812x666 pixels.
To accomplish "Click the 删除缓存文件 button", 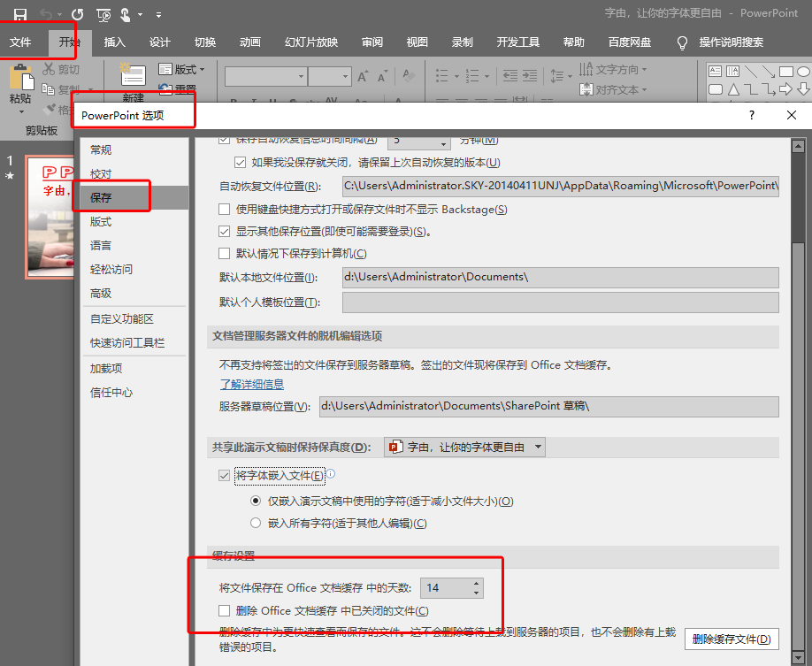I will 732,639.
